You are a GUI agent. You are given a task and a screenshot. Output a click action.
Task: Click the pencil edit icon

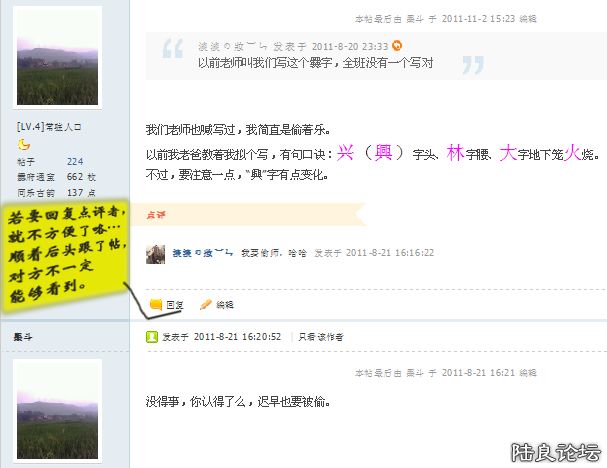coord(205,305)
